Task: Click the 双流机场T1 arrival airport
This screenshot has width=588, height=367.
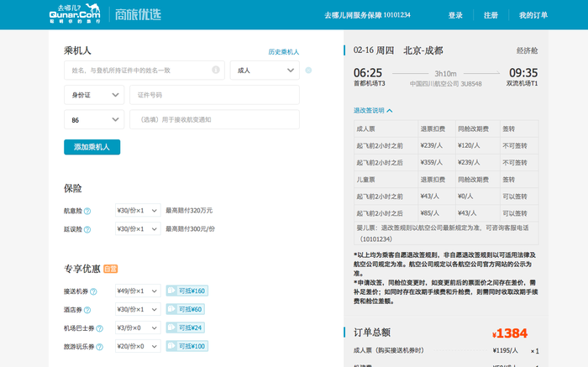Action: [522, 83]
